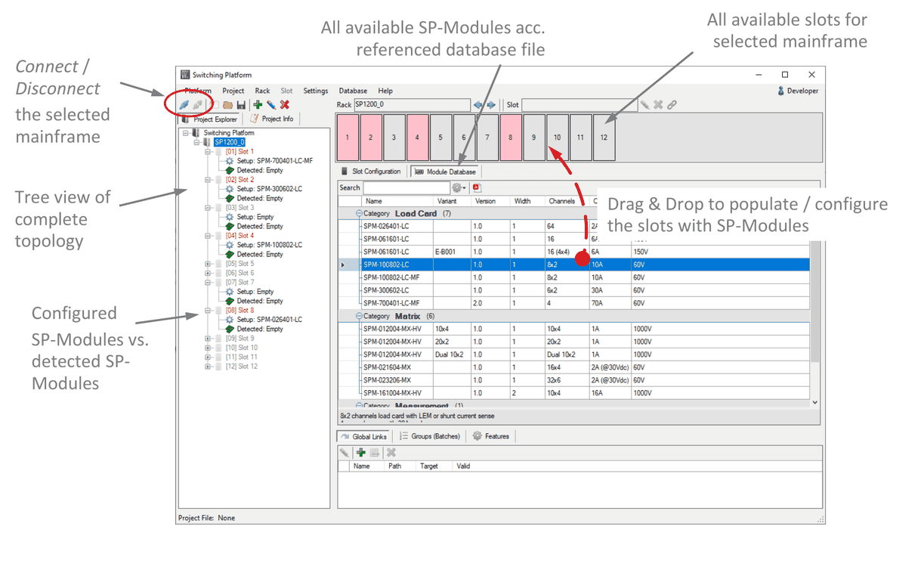Image resolution: width=924 pixels, height=579 pixels.
Task: Open the Features tab
Action: coord(491,436)
